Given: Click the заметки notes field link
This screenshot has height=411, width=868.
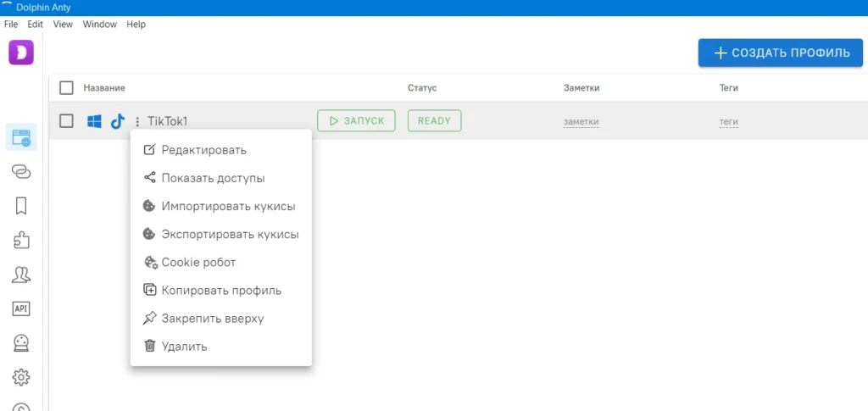Looking at the screenshot, I should (x=581, y=122).
